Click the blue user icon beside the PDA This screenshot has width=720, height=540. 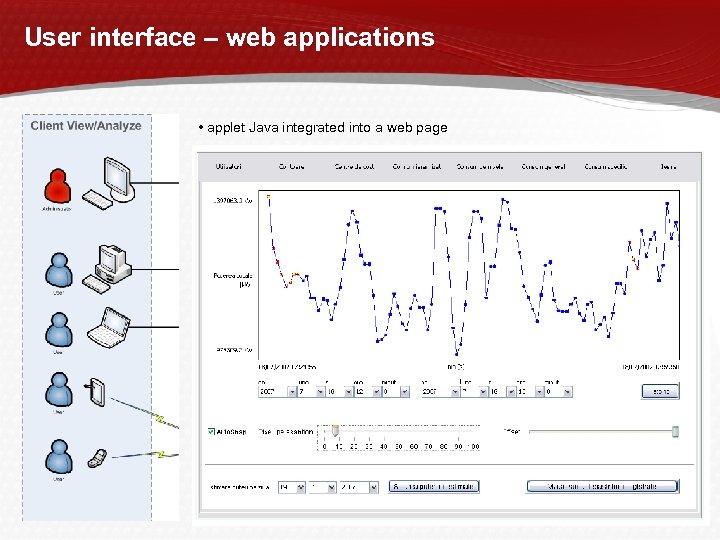point(59,389)
